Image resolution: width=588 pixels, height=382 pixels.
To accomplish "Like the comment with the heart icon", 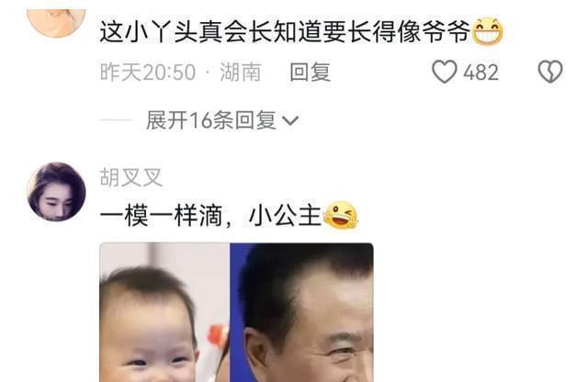I will 445,72.
